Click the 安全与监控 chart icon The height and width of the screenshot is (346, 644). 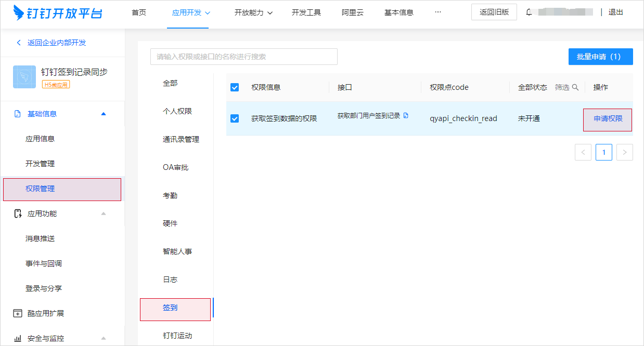click(18, 338)
